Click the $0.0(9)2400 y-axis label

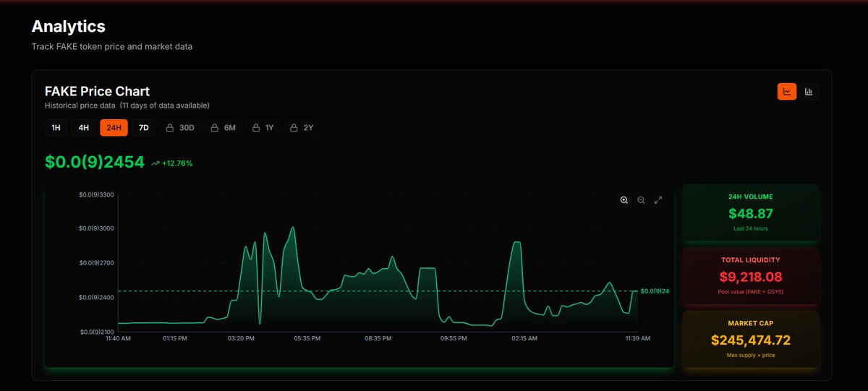[97, 297]
